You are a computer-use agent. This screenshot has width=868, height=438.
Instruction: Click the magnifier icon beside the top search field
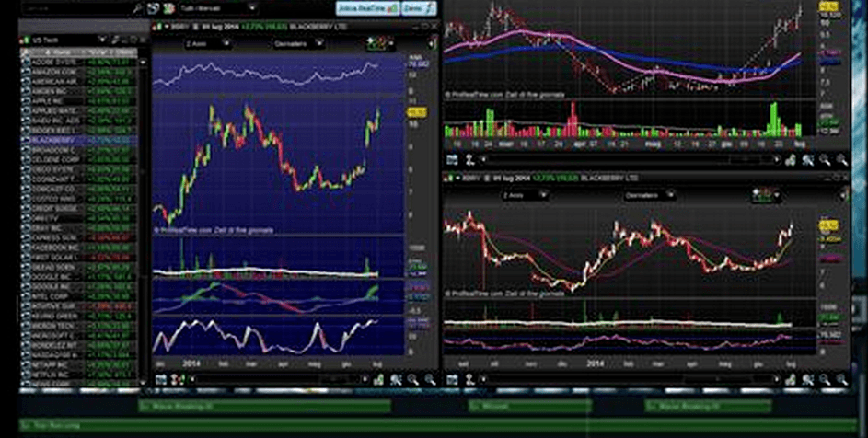coord(138,8)
